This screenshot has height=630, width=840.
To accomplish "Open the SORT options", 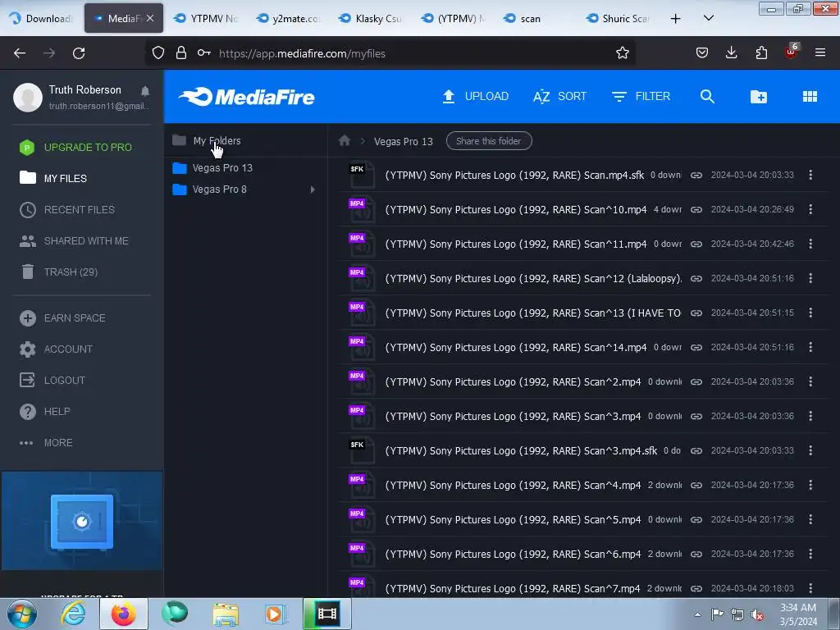I will click(559, 97).
